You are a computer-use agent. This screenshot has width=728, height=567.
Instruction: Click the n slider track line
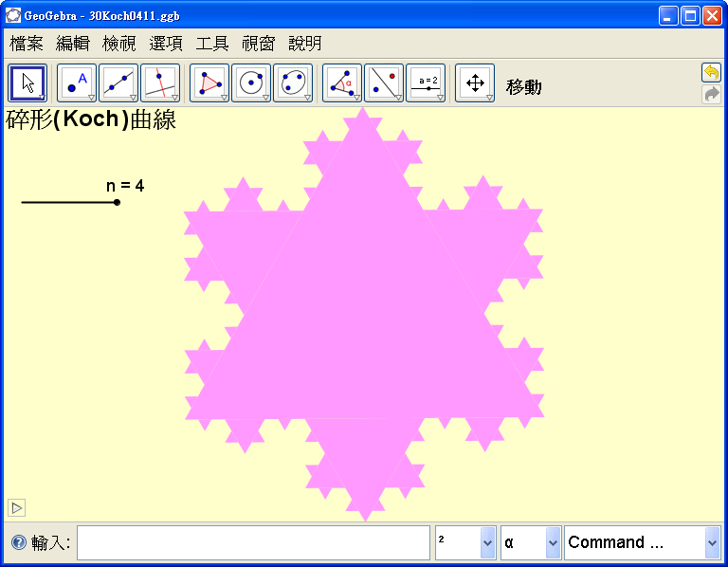tap(68, 203)
